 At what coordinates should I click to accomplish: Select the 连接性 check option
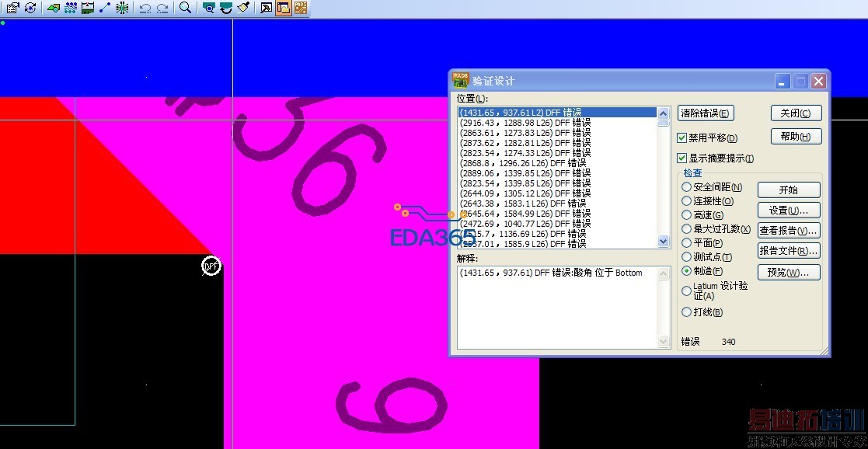pos(686,201)
